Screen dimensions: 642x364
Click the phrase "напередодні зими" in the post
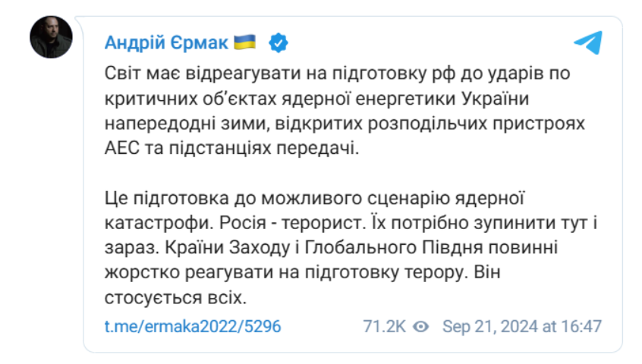tap(170, 125)
